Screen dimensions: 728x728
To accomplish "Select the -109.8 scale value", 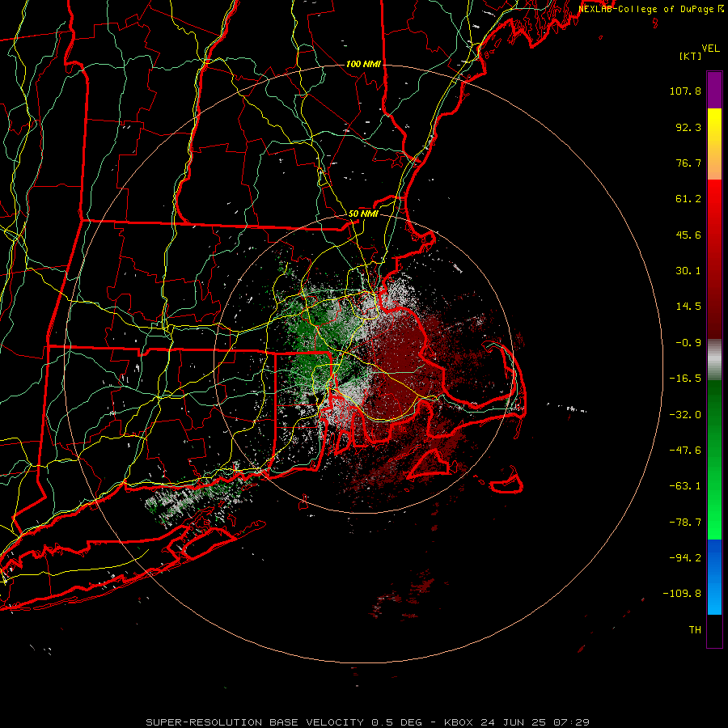I will tap(682, 594).
